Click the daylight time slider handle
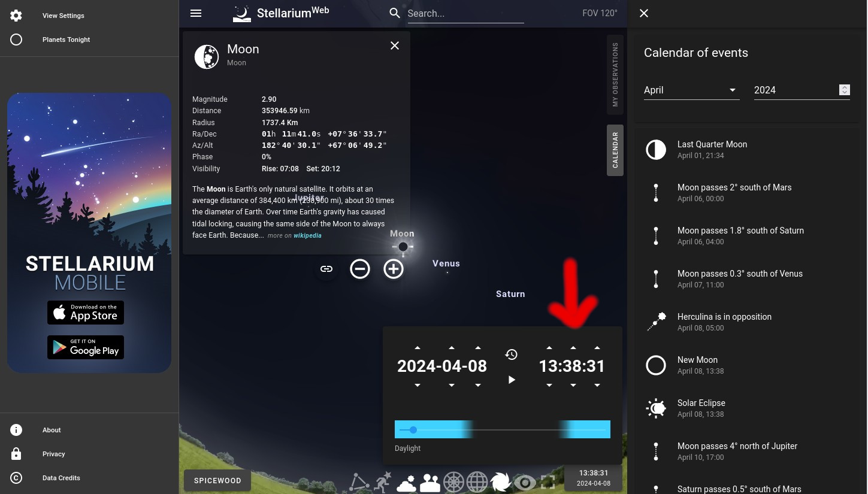The width and height of the screenshot is (868, 494). [413, 430]
